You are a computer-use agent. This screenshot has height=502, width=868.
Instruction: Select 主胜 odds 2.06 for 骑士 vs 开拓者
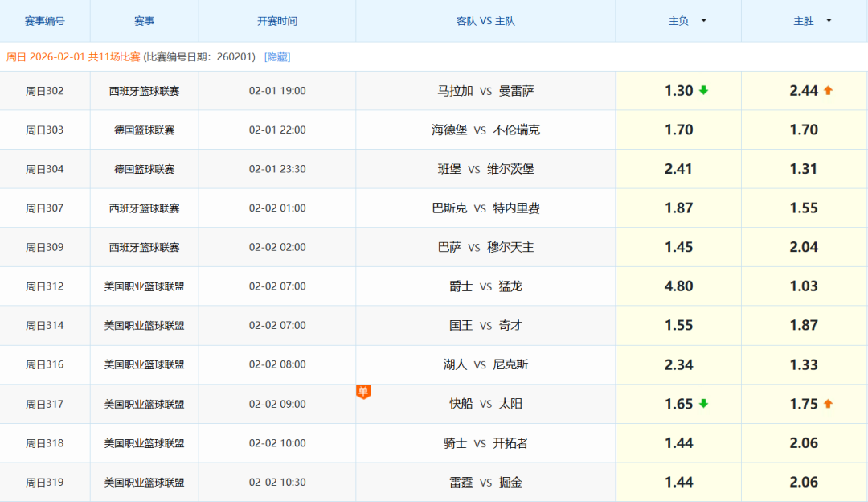(804, 443)
